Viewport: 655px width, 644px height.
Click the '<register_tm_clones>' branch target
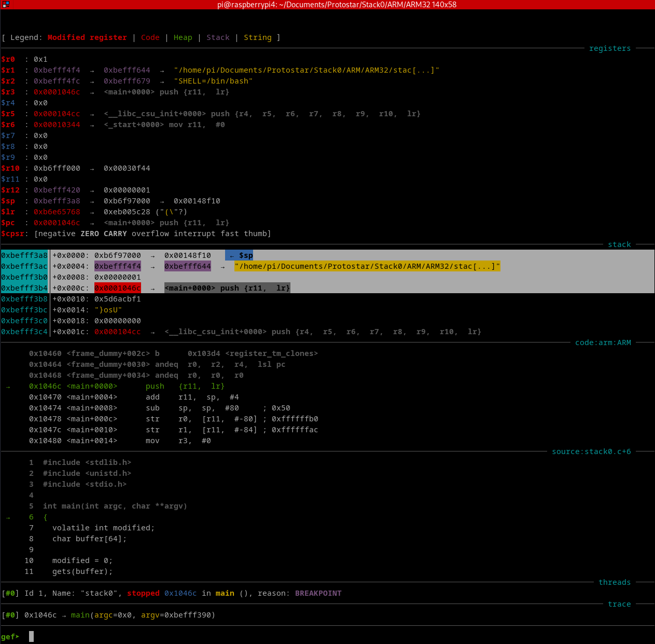(x=272, y=353)
